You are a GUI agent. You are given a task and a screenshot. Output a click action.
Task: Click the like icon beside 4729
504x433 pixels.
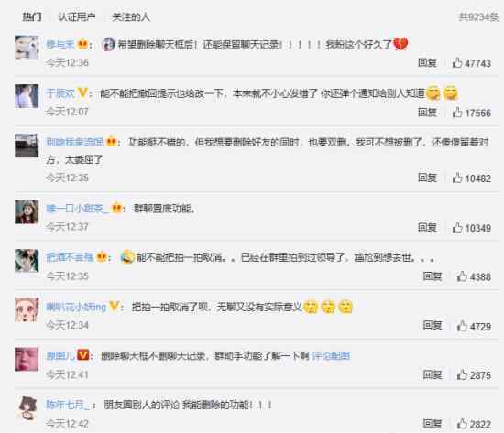[462, 326]
